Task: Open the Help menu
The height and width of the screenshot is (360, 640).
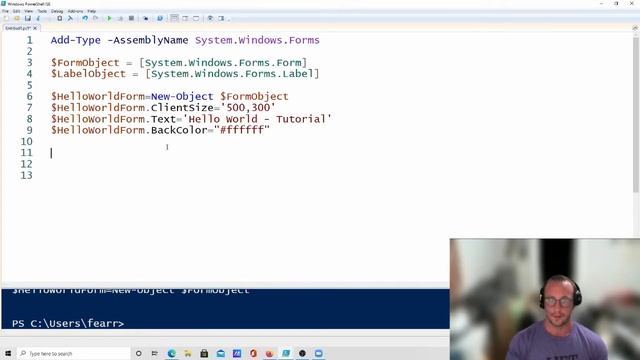Action: pos(91,11)
